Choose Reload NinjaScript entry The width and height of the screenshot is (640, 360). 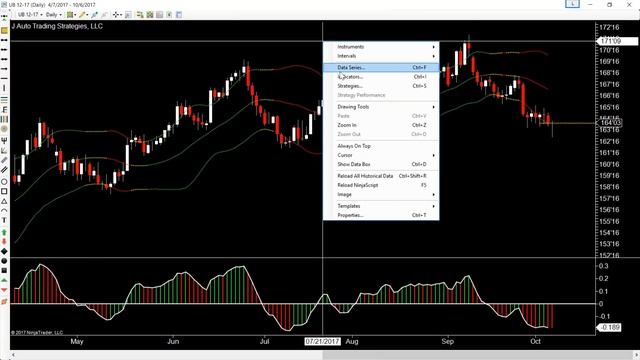[381, 185]
